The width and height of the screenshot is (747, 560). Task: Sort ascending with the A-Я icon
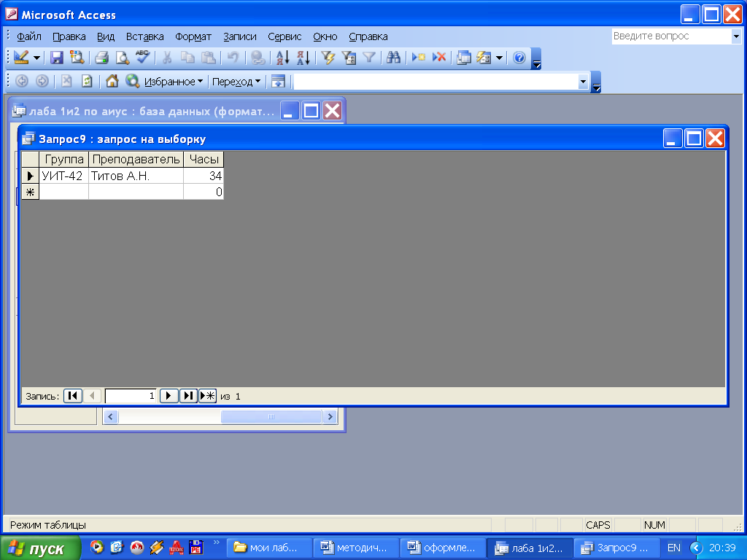point(282,58)
